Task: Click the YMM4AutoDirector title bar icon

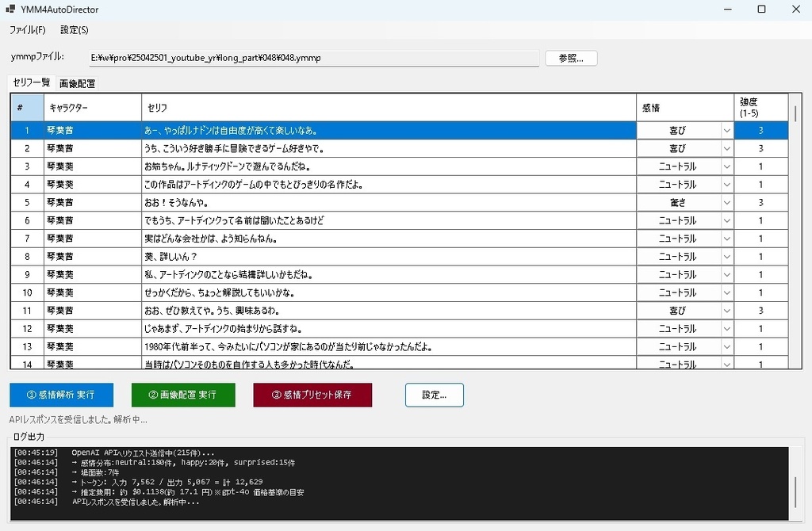Action: click(10, 9)
